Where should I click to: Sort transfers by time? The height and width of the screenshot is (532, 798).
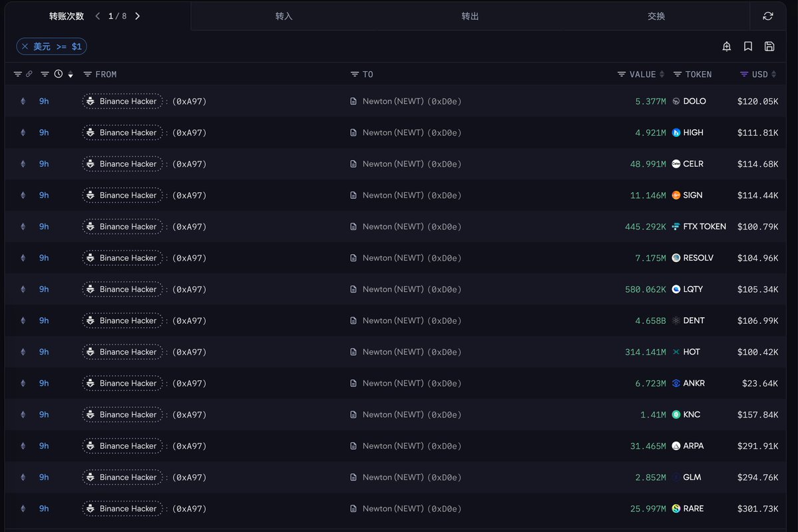click(71, 74)
